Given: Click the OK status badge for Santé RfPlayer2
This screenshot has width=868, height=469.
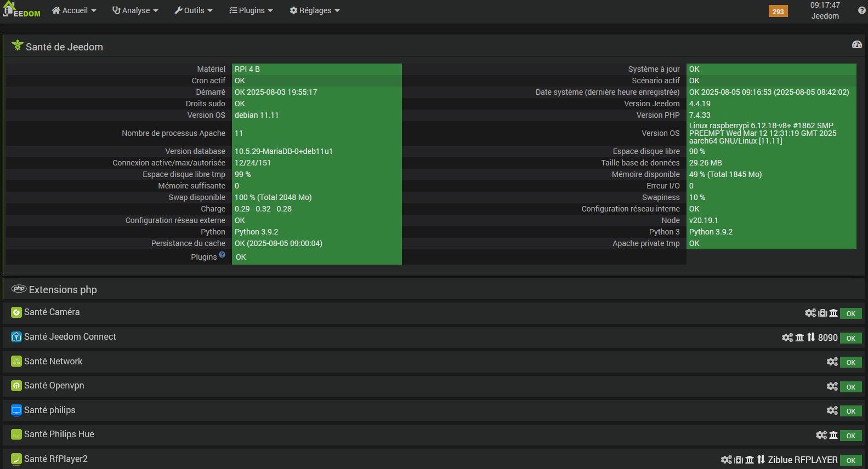Looking at the screenshot, I should tap(850, 460).
